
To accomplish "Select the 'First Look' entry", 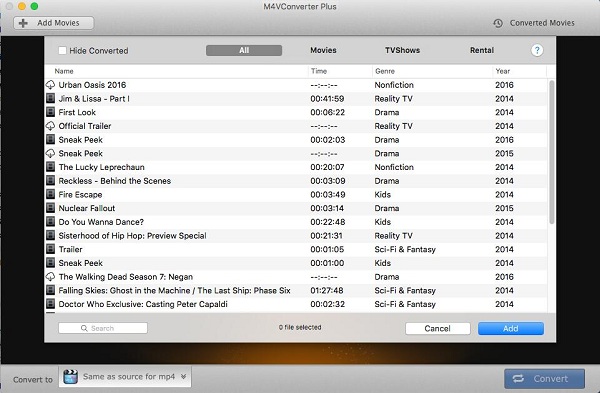I will point(296,112).
